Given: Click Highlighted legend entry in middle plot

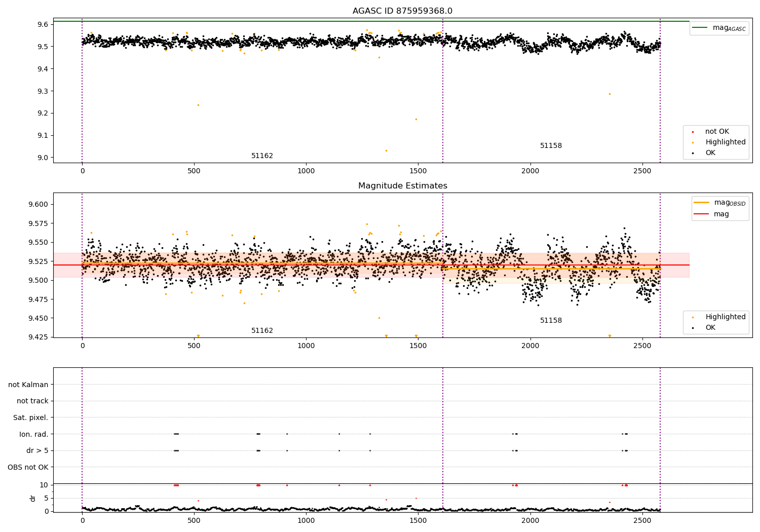Looking at the screenshot, I should 718,317.
